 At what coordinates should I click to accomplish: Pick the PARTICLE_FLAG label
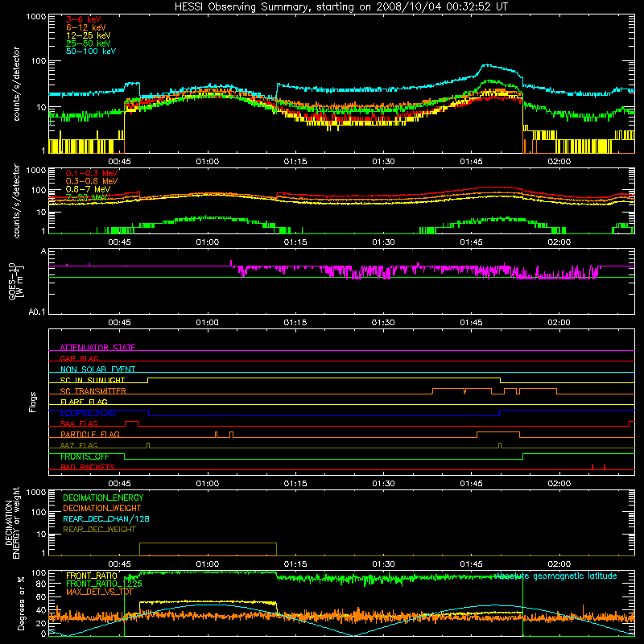(x=90, y=435)
